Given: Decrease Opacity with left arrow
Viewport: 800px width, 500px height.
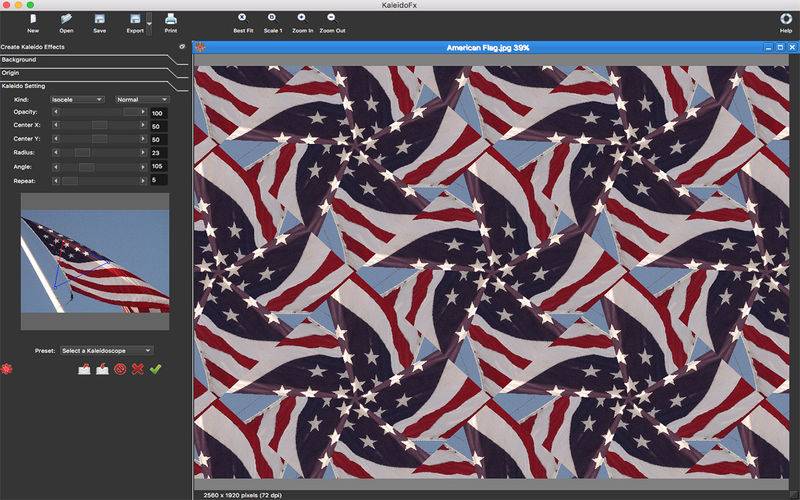Looking at the screenshot, I should click(56, 112).
